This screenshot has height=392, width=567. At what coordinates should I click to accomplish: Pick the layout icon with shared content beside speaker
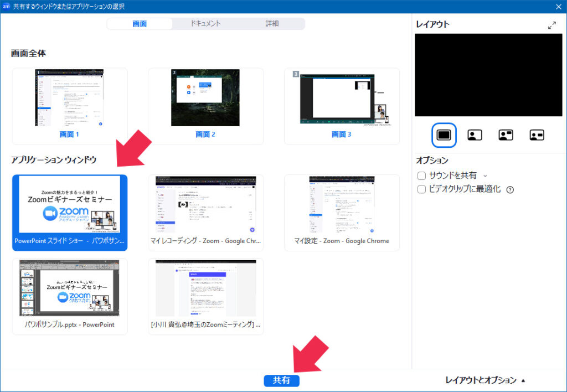506,135
